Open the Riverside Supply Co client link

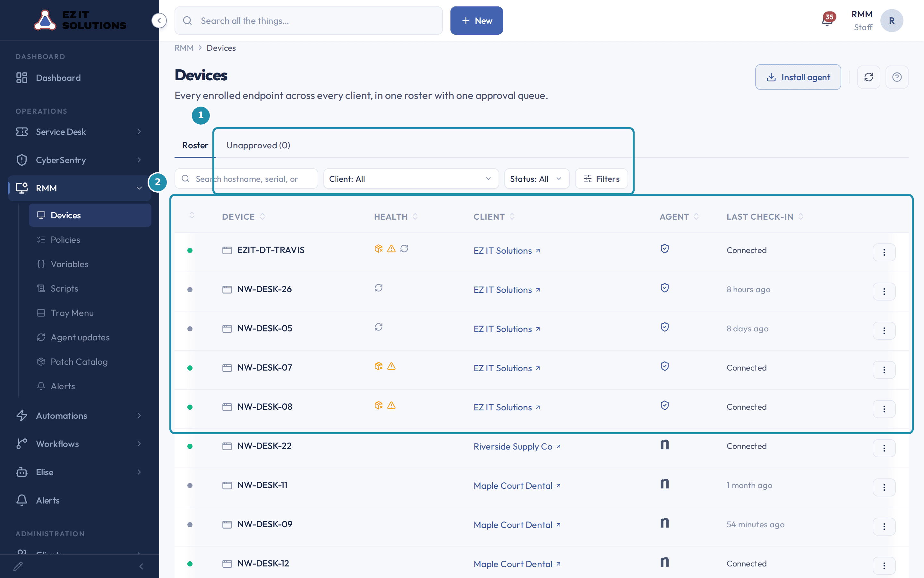tap(517, 446)
